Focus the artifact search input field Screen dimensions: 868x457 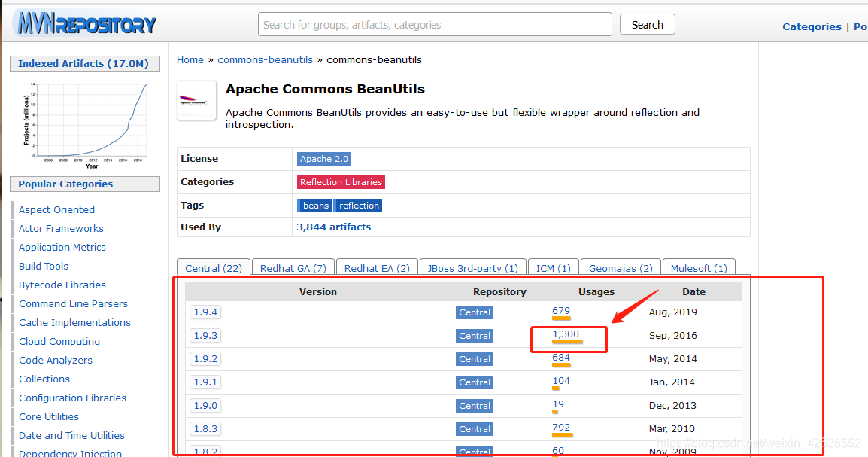point(435,24)
